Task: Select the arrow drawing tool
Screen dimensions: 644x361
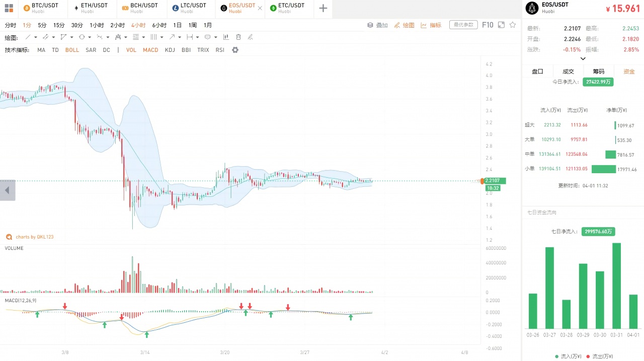Action: click(172, 37)
